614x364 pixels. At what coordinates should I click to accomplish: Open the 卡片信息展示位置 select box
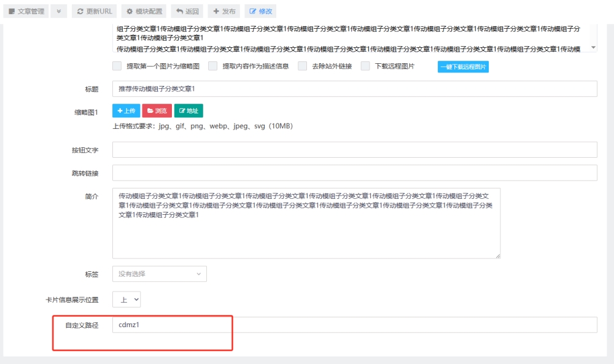(x=126, y=300)
